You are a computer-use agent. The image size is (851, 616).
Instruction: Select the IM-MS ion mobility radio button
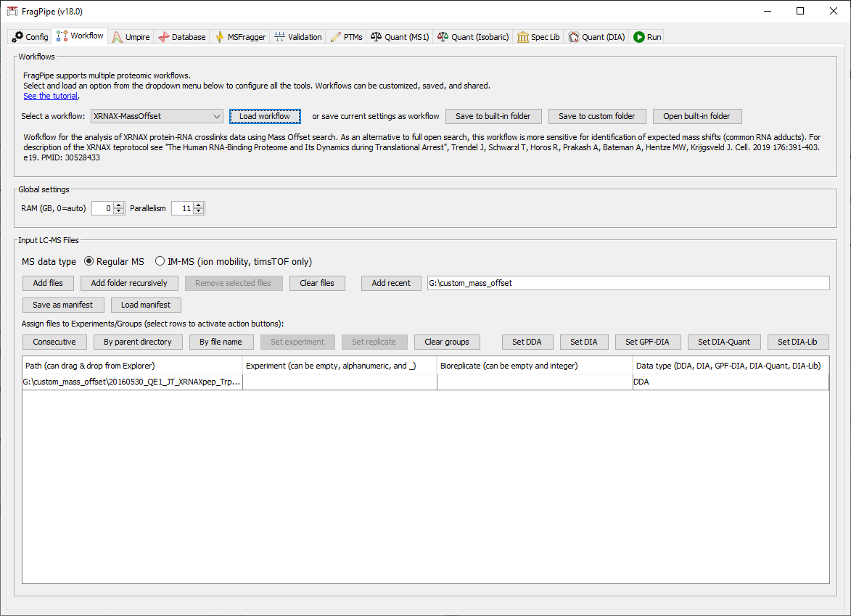160,261
